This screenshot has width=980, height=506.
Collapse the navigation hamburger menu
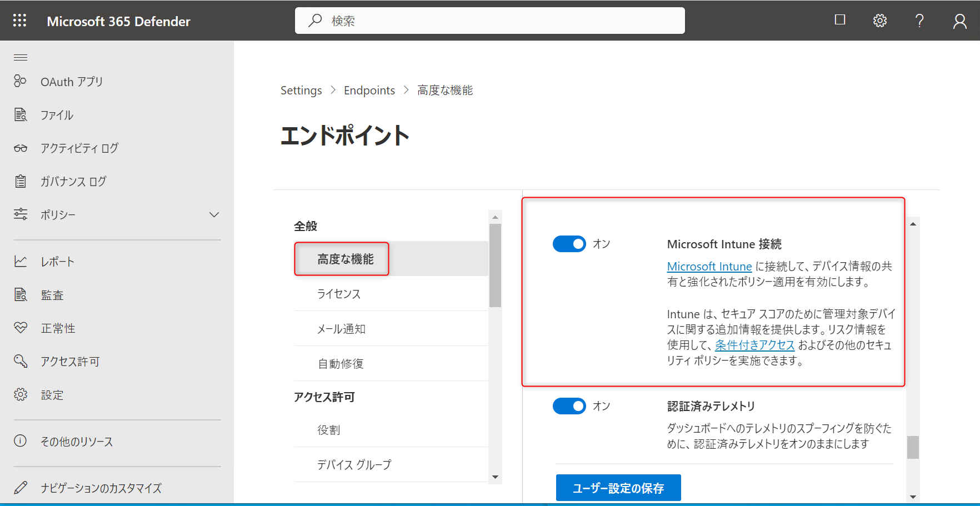[x=21, y=57]
